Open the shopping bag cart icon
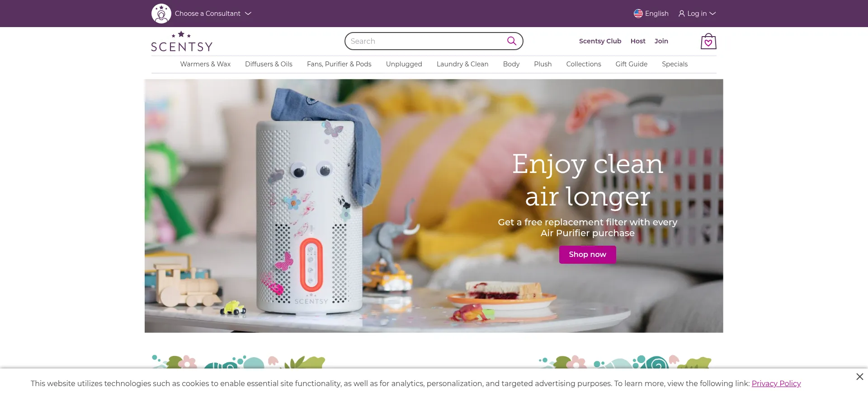Image resolution: width=868 pixels, height=401 pixels. (x=708, y=42)
